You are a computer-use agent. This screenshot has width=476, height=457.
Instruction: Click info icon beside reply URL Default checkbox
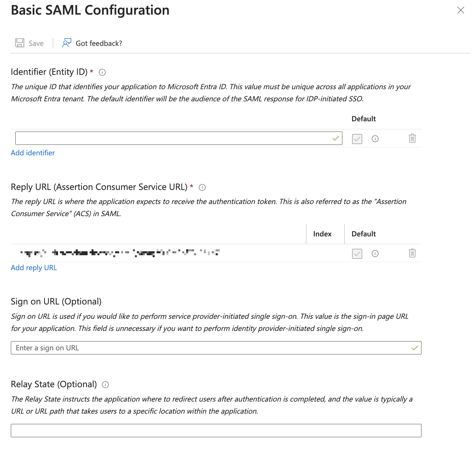[x=375, y=254]
